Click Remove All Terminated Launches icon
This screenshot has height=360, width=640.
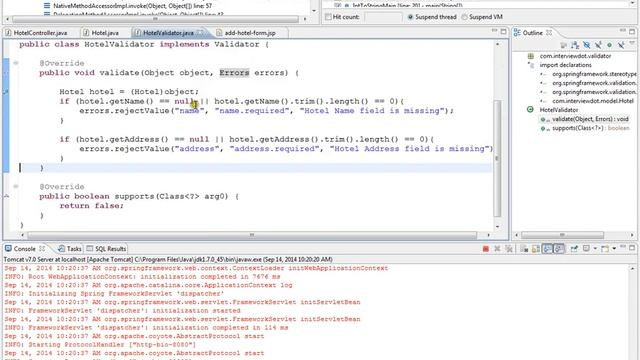coord(509,249)
